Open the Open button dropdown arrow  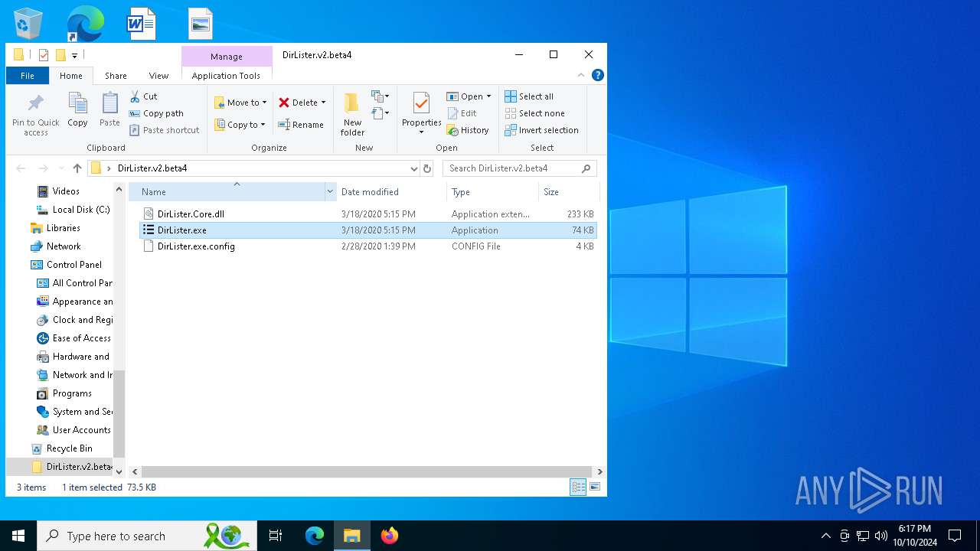click(x=488, y=96)
